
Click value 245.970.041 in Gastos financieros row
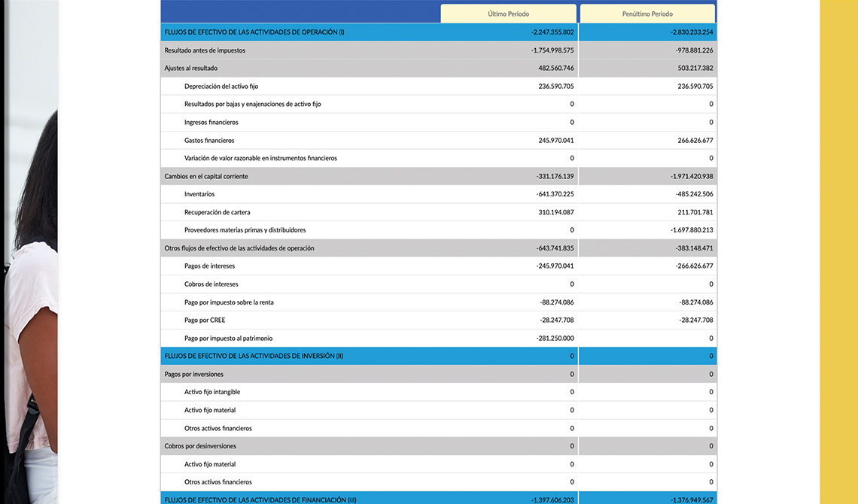pos(556,141)
